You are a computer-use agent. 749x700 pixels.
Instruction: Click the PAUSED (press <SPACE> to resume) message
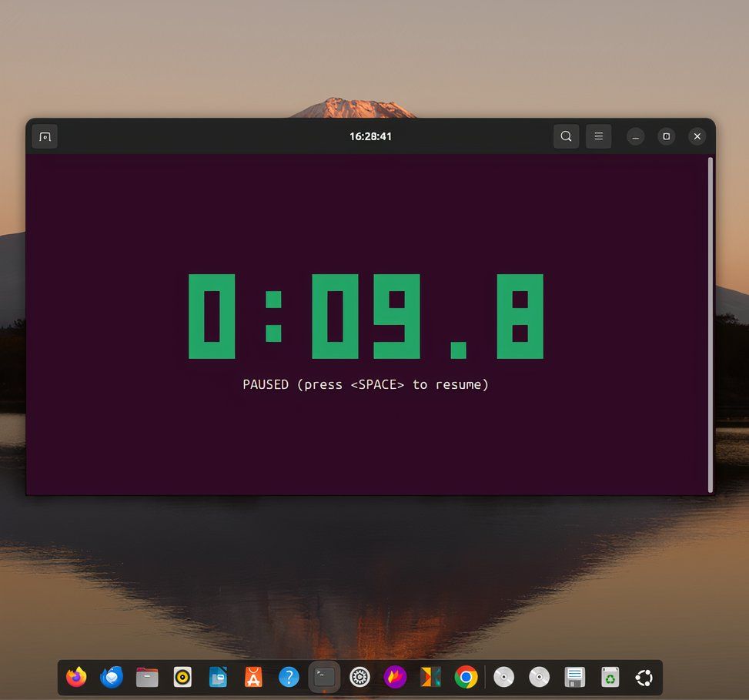click(x=366, y=384)
